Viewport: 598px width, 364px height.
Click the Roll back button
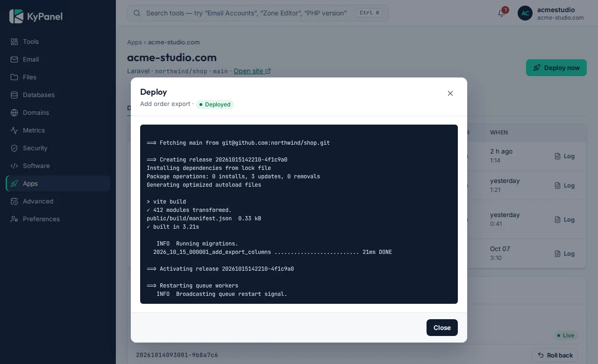pyautogui.click(x=555, y=355)
